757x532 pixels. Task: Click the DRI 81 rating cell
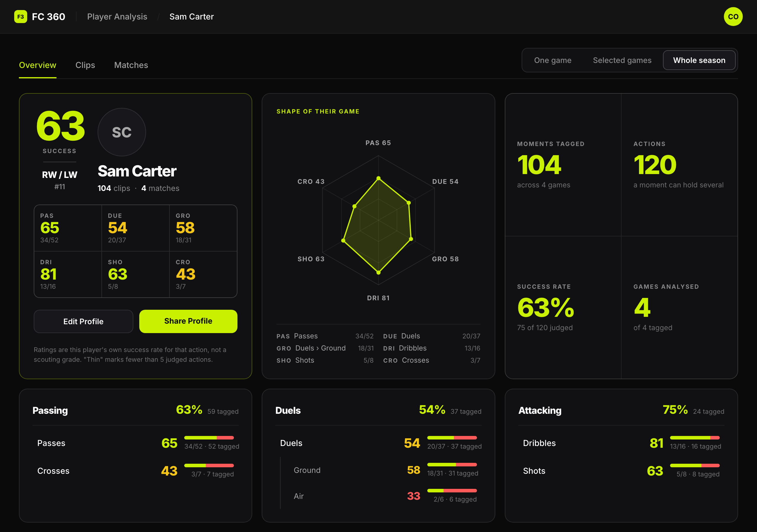tap(68, 275)
